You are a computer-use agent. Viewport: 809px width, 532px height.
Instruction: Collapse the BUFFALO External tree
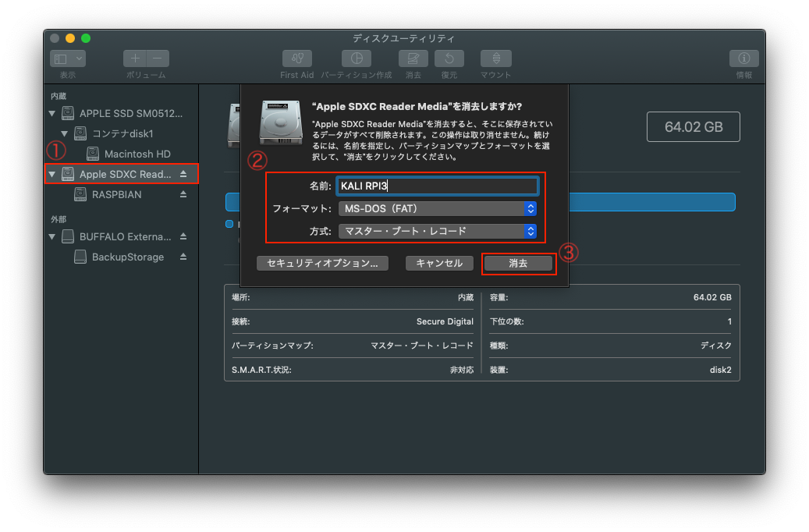coord(52,237)
